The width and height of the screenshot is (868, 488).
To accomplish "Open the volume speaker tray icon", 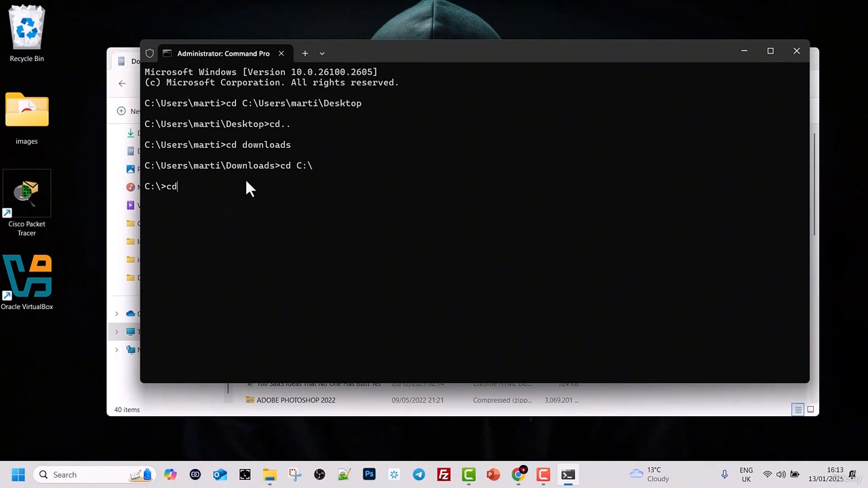I will [781, 474].
